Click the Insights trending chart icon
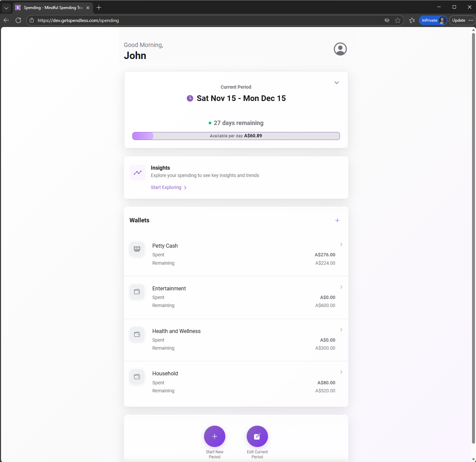Viewport: 476px width, 462px height. (137, 172)
